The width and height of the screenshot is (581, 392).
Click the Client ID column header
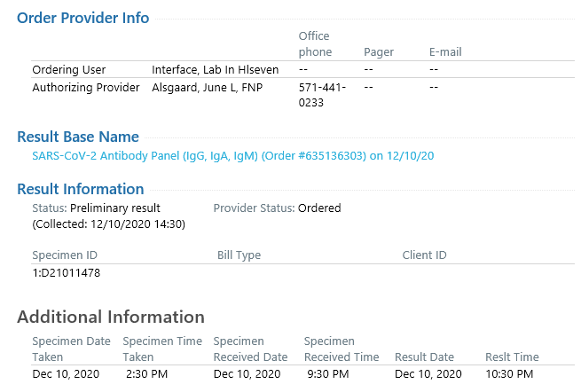tap(424, 255)
